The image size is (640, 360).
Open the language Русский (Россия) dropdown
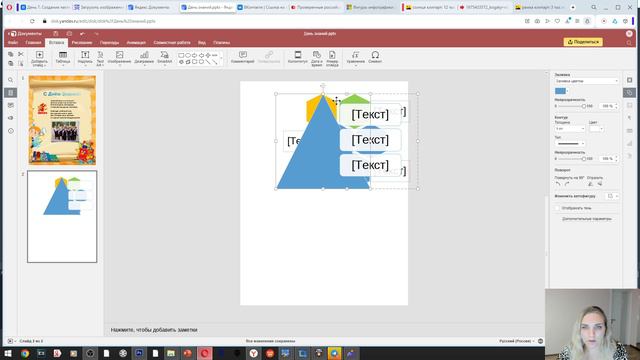[x=516, y=341]
